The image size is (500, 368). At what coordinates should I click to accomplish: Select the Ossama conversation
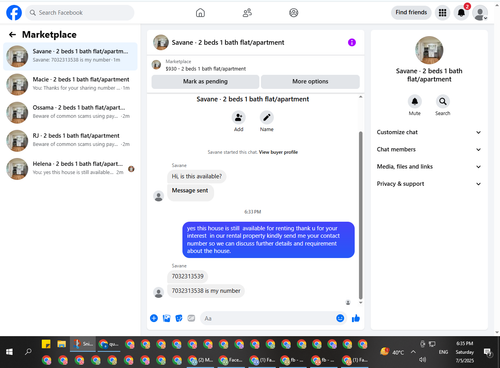70,112
